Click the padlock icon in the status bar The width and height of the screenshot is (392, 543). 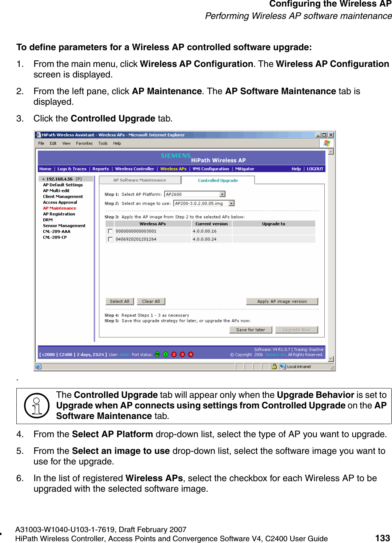(x=274, y=367)
